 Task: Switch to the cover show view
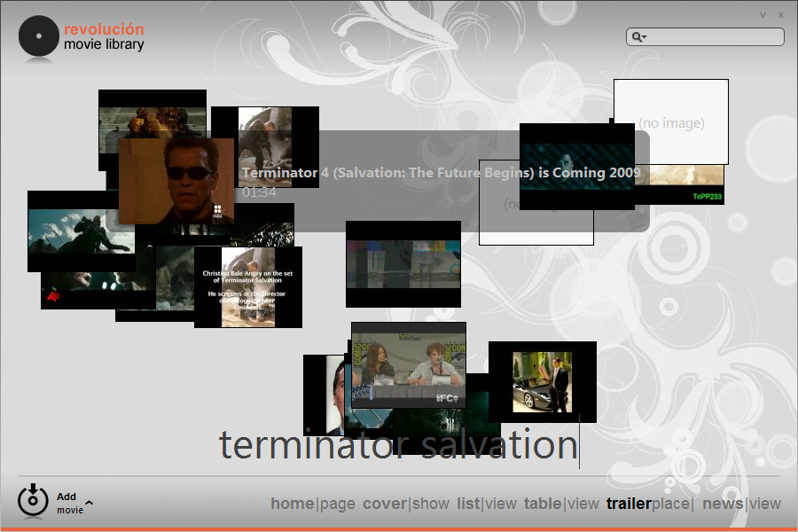(405, 504)
